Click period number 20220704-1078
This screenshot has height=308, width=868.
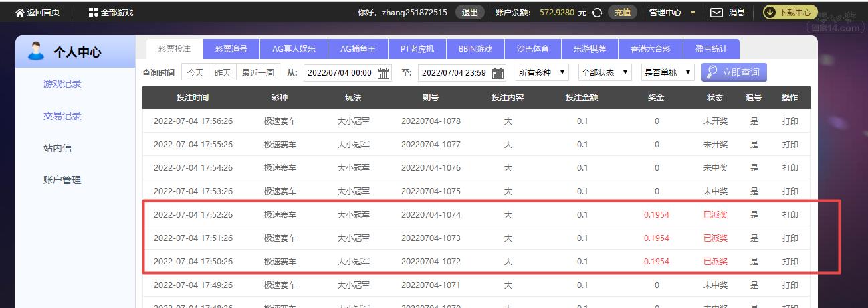coord(431,121)
